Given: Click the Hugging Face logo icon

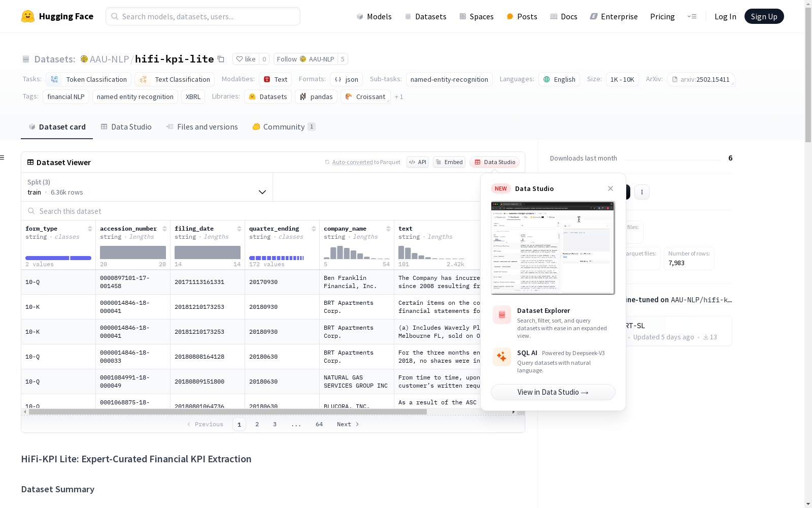Looking at the screenshot, I should [x=28, y=16].
